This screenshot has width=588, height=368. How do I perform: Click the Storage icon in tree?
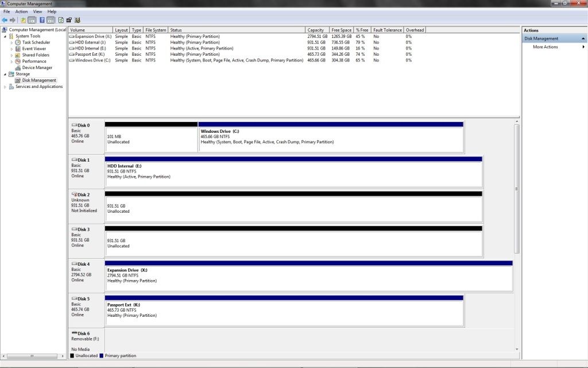click(x=11, y=74)
